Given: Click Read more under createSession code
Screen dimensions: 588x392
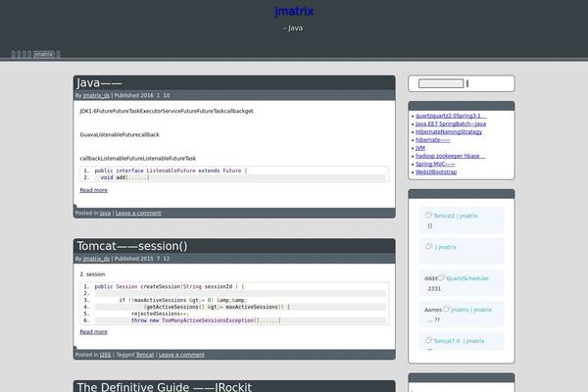Looking at the screenshot, I should tap(93, 332).
